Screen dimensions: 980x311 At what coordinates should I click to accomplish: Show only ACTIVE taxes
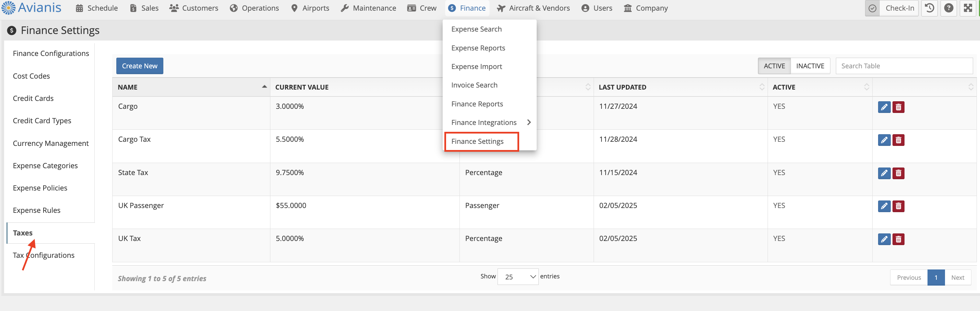coord(774,66)
